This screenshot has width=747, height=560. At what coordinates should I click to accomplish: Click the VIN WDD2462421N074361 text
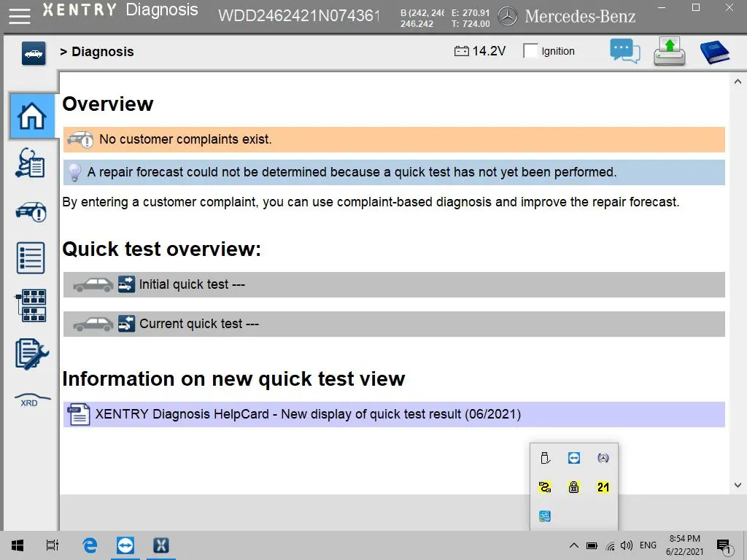tap(298, 16)
